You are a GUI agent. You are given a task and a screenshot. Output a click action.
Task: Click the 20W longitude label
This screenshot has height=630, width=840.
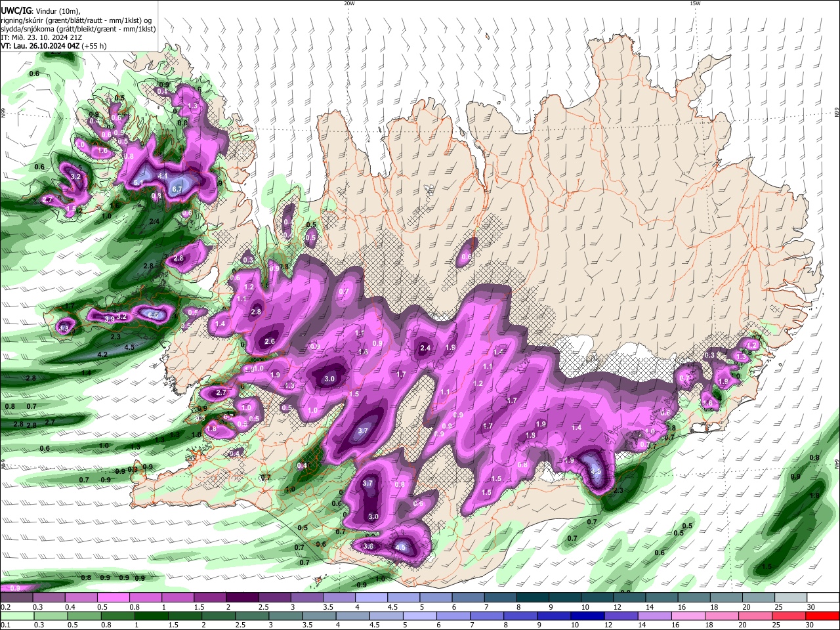pos(349,3)
